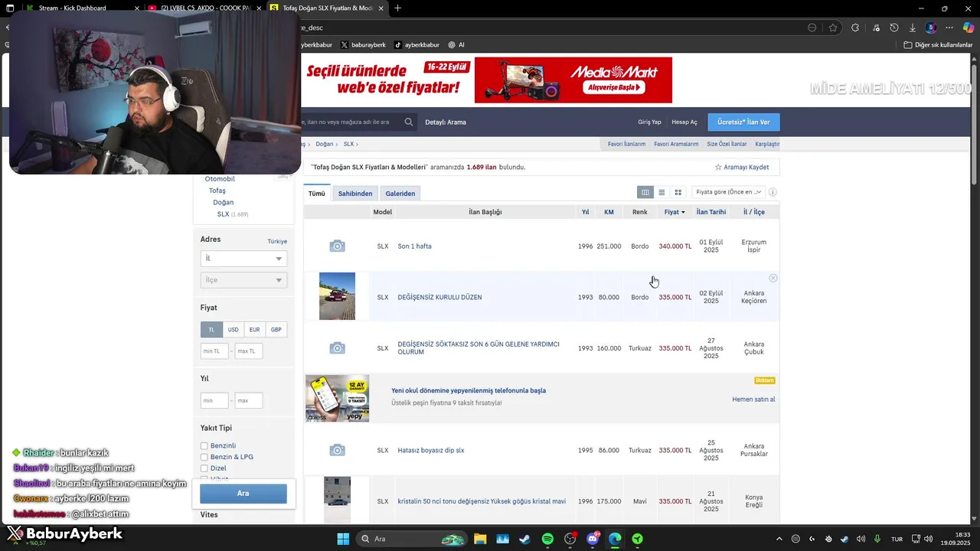The height and width of the screenshot is (551, 980).
Task: Open Steam from the taskbar
Action: [x=524, y=539]
